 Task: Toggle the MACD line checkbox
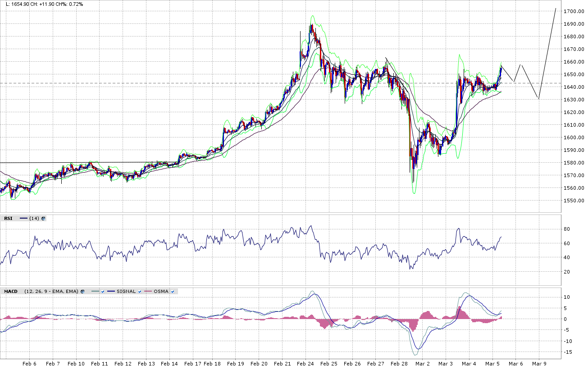click(103, 292)
